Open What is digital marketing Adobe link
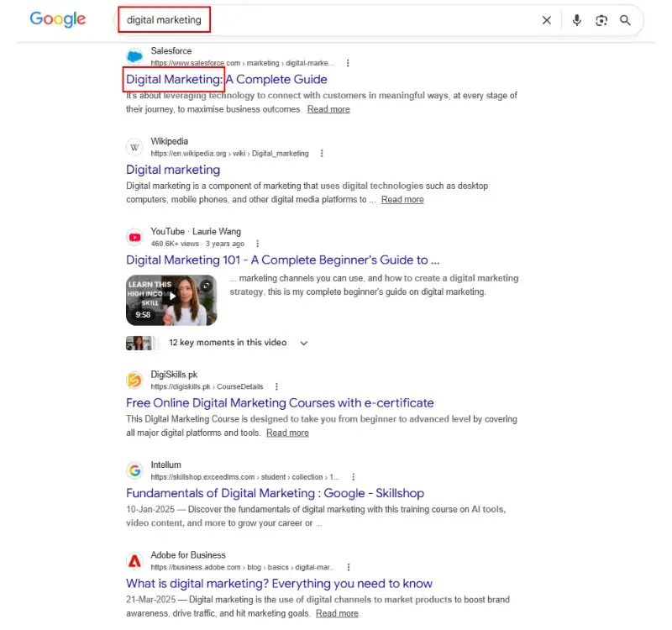Screen dimensions: 672x630 279,584
